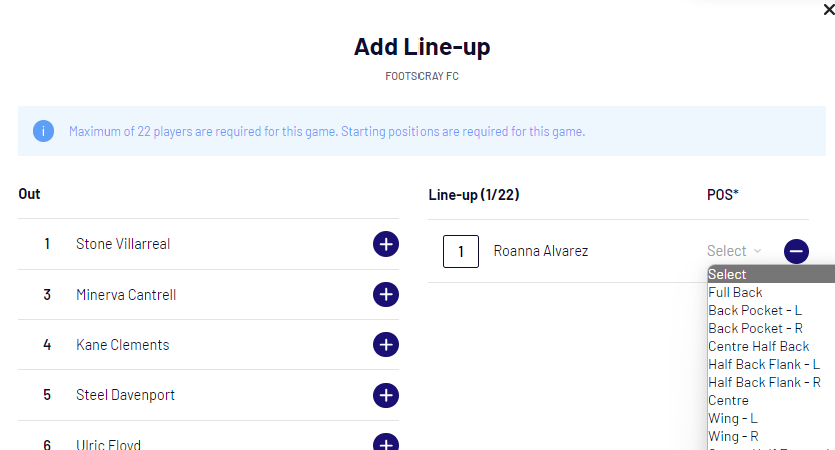The image size is (835, 450).
Task: Click plus icon beside Kane Clements
Action: pyautogui.click(x=386, y=345)
